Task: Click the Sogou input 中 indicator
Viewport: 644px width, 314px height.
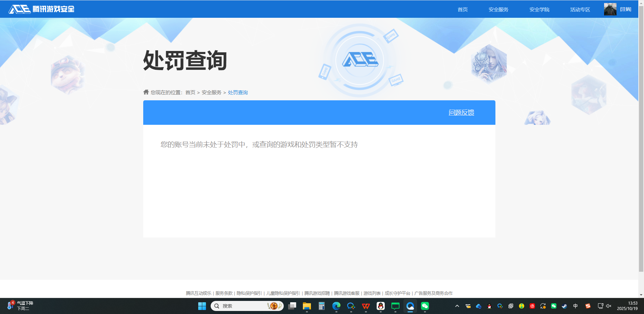Action: [x=575, y=306]
